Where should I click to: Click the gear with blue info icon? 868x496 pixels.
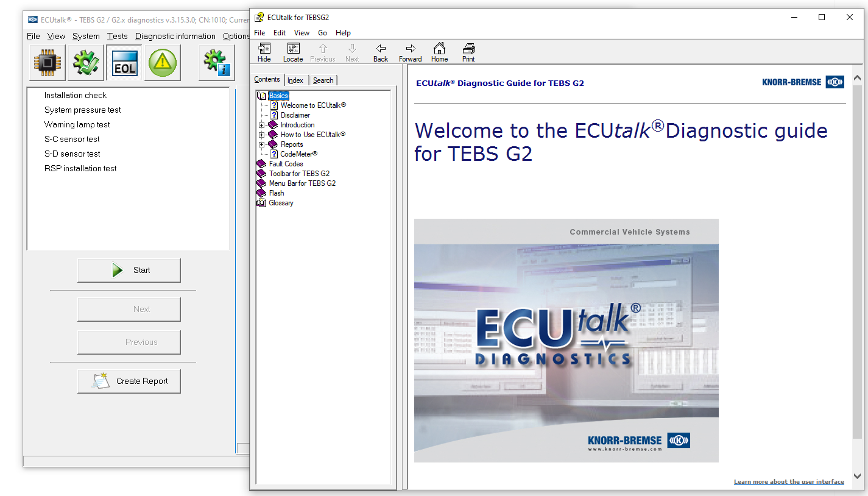pyautogui.click(x=217, y=63)
